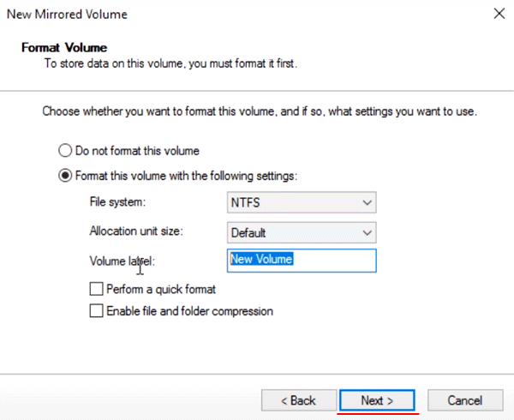Click the Allocation unit size: label

(136, 231)
